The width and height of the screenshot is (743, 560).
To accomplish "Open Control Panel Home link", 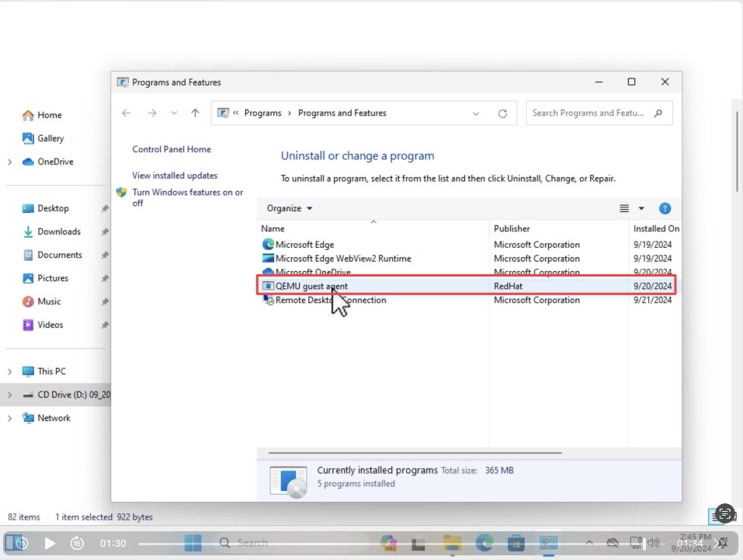I will pos(172,149).
